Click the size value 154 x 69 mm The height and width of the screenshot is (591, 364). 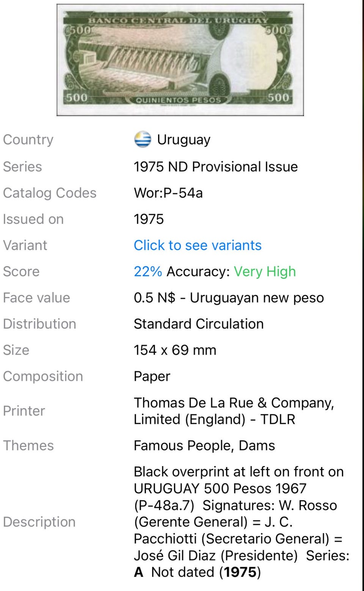click(x=175, y=350)
